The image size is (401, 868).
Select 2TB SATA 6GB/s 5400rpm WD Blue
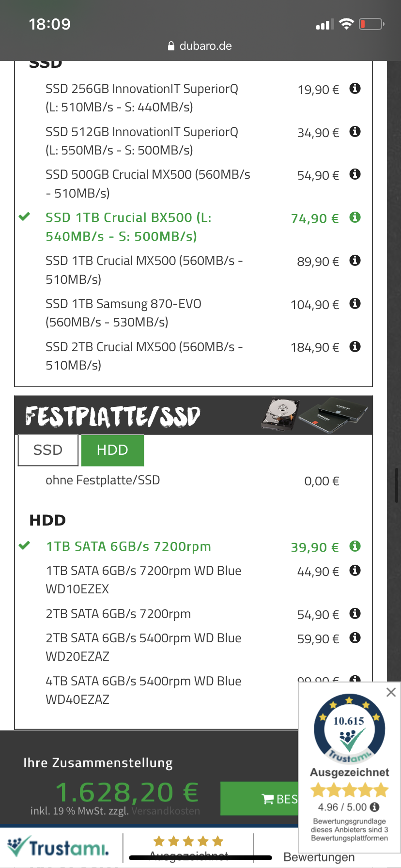point(143,647)
